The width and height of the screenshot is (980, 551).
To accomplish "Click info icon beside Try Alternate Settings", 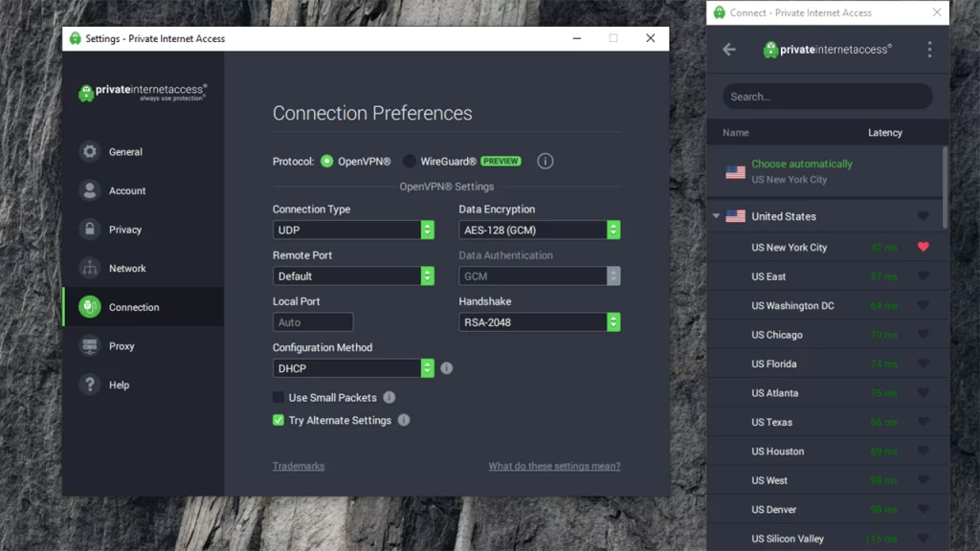I will pyautogui.click(x=404, y=420).
